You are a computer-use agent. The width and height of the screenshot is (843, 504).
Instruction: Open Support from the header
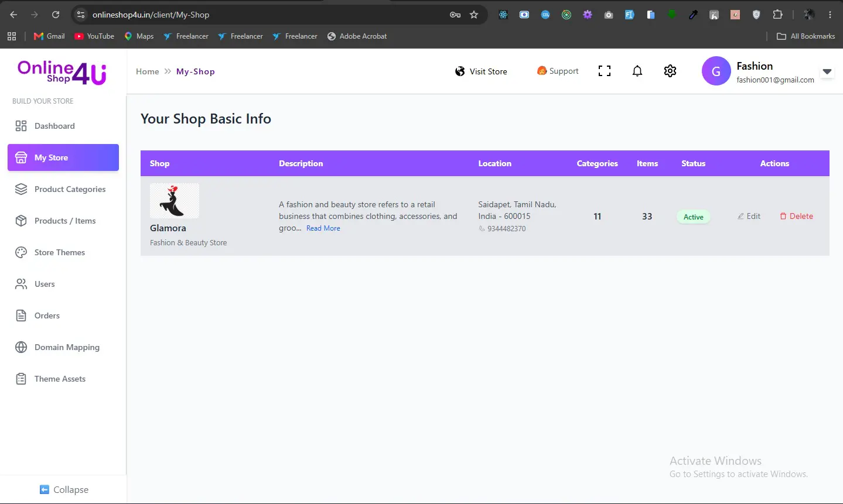coord(558,71)
